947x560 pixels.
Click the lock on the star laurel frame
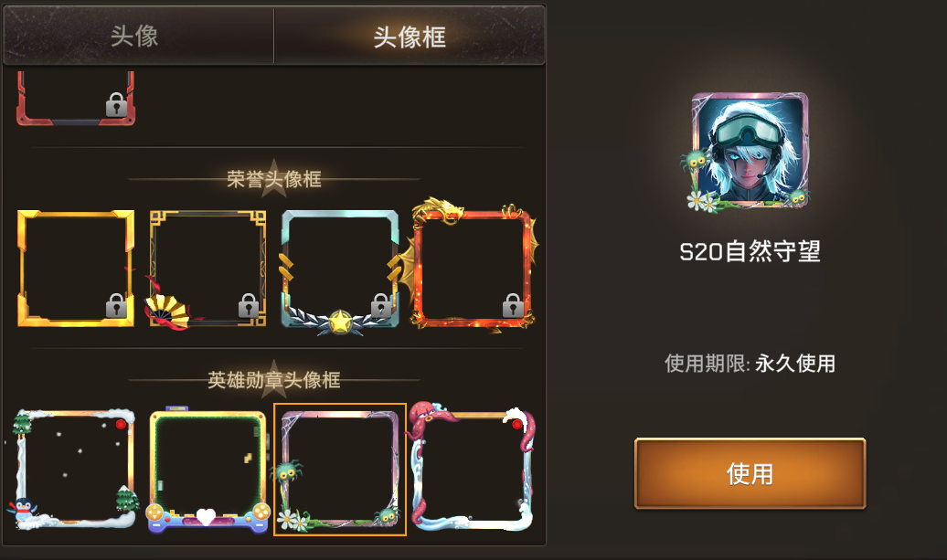pos(380,306)
